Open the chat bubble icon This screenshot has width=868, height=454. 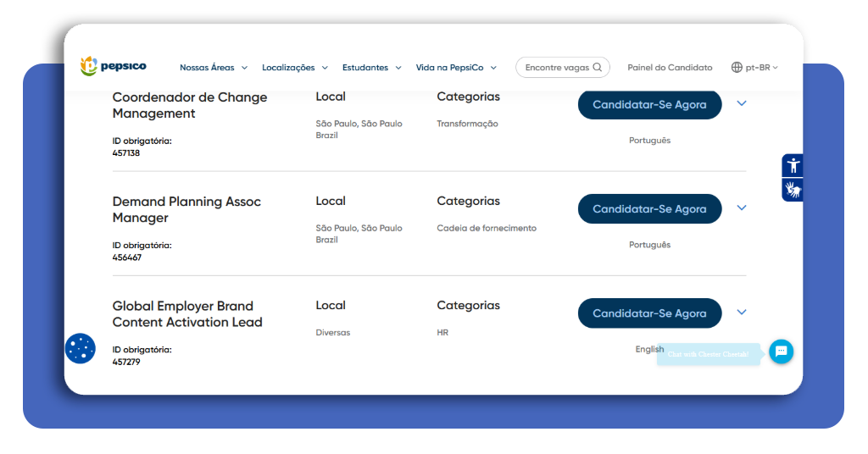(781, 352)
